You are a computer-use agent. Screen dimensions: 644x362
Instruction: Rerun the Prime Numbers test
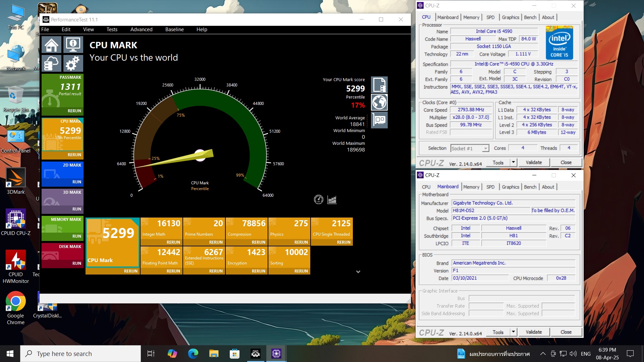[x=216, y=242]
